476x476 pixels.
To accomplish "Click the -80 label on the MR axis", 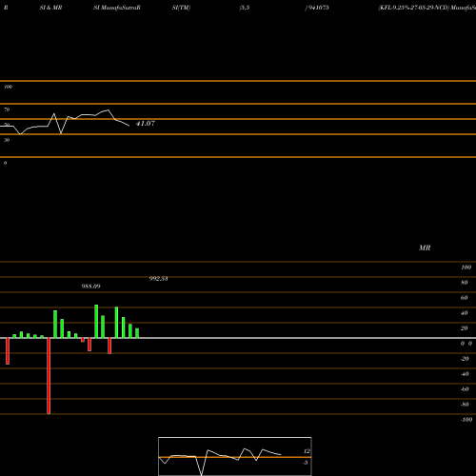I will 465,405.
